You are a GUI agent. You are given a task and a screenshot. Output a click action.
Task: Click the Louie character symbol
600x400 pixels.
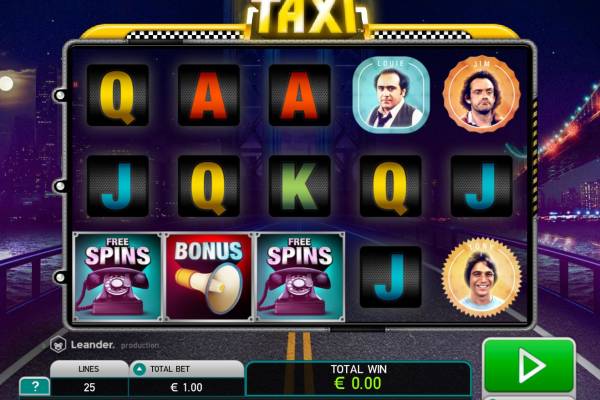tap(391, 95)
